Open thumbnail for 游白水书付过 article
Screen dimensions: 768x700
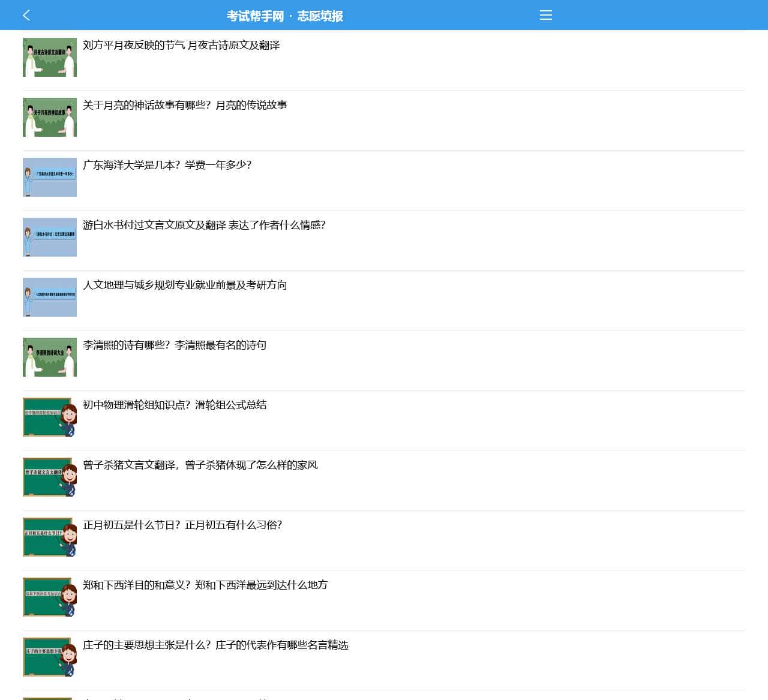click(50, 237)
